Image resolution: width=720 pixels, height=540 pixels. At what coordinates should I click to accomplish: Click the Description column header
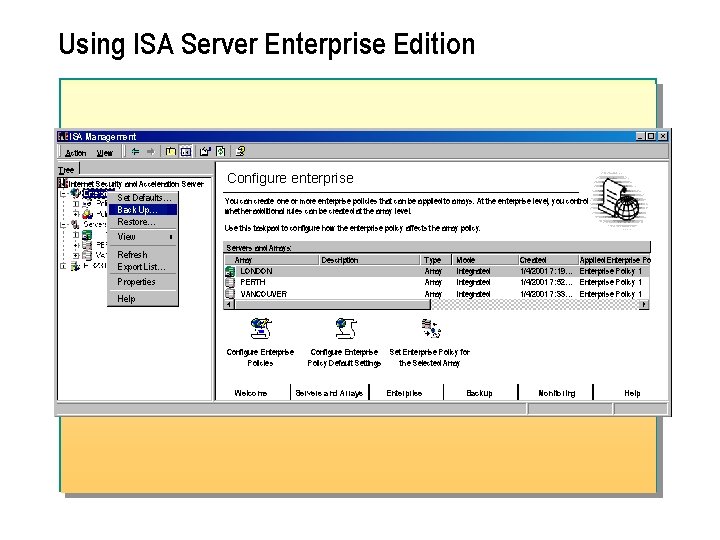369,260
